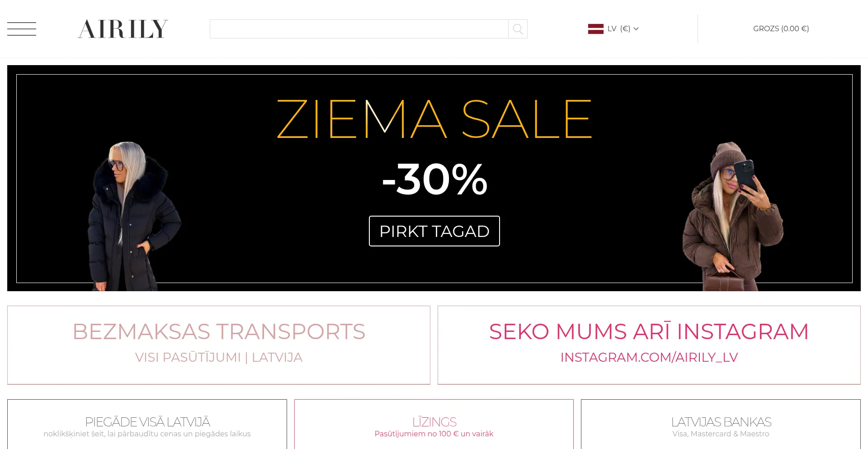This screenshot has height=449, width=868.
Task: Click the PIRKT TAGAD button
Action: pyautogui.click(x=434, y=231)
